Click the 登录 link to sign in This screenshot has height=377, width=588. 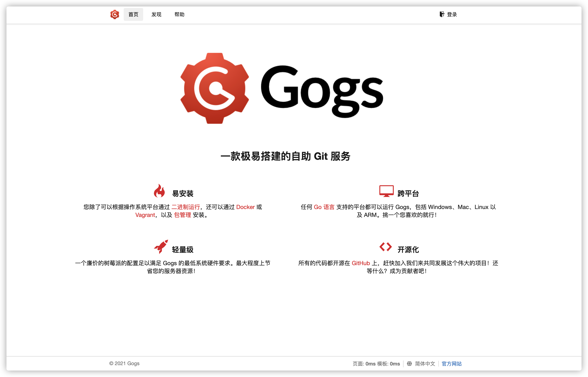tap(452, 14)
